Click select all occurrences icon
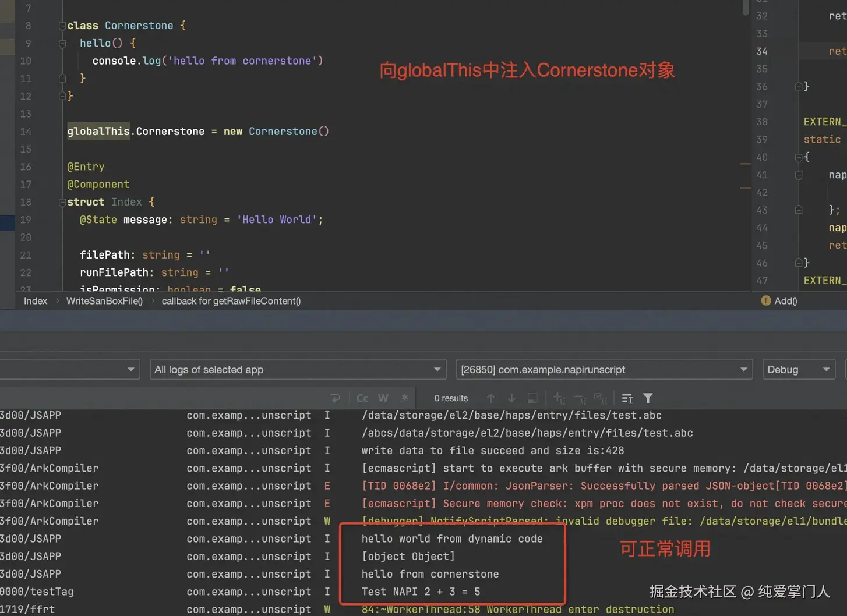Viewport: 847px width, 616px height. pos(600,398)
